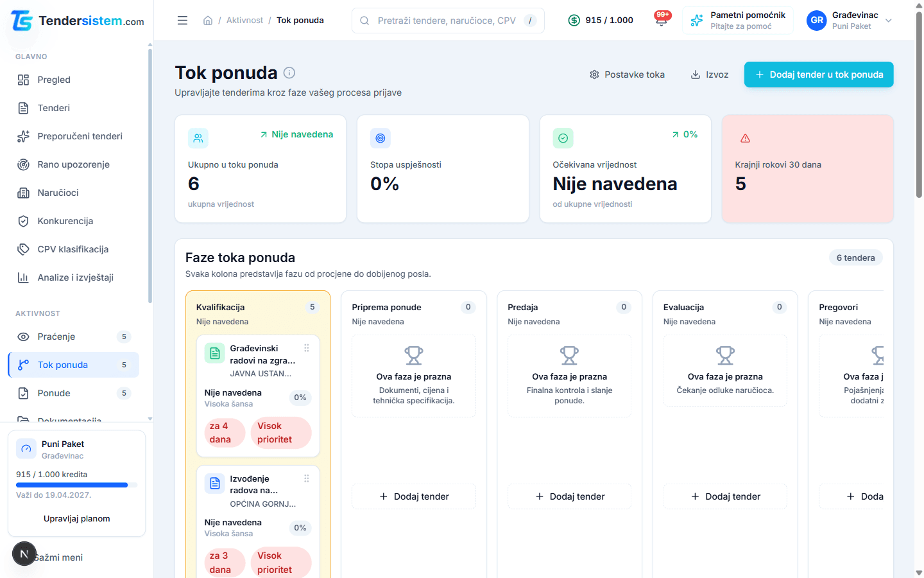Click Dodaj tender in Evaluacija column
The image size is (924, 578).
coord(725,496)
